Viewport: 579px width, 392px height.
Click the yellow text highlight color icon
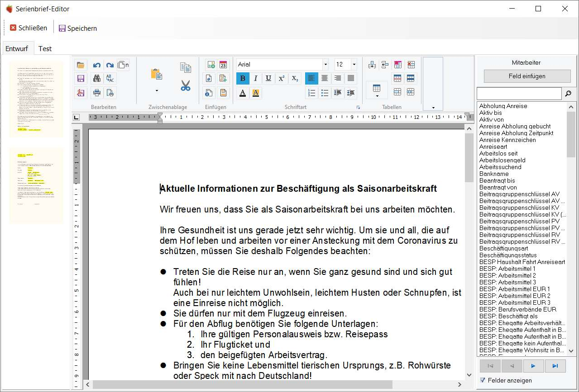tap(256, 93)
